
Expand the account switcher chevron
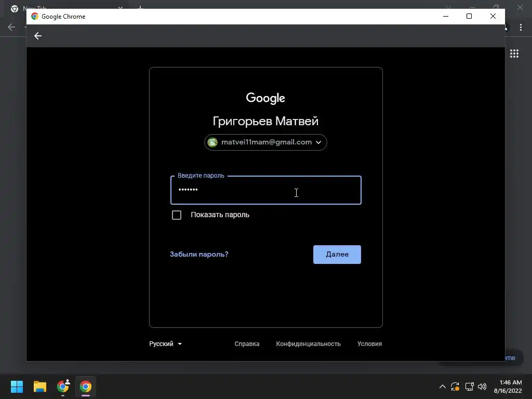tap(318, 142)
